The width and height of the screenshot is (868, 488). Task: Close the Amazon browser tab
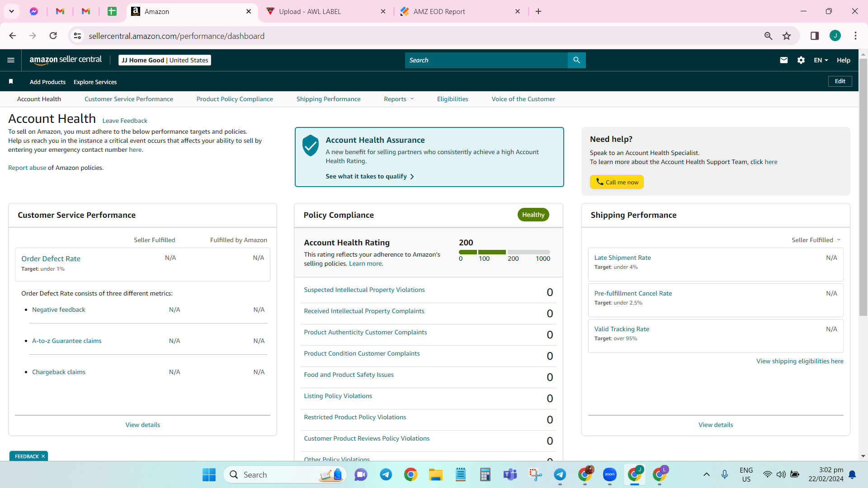[x=249, y=11]
